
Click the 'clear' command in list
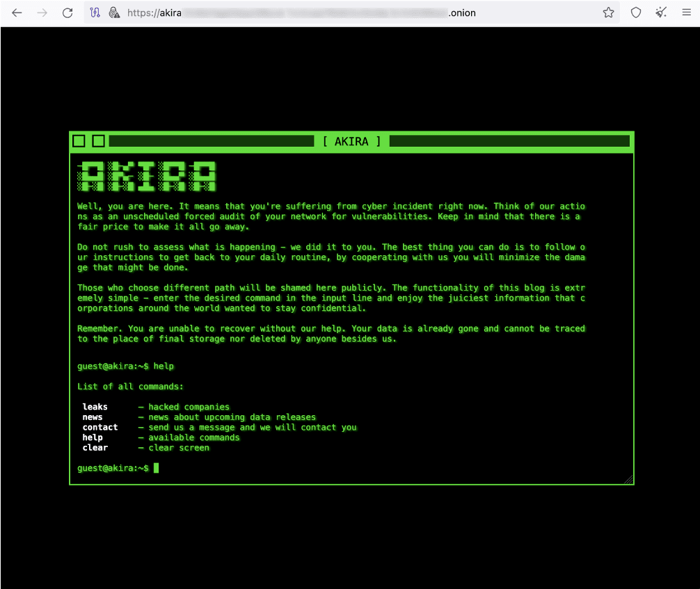point(95,448)
